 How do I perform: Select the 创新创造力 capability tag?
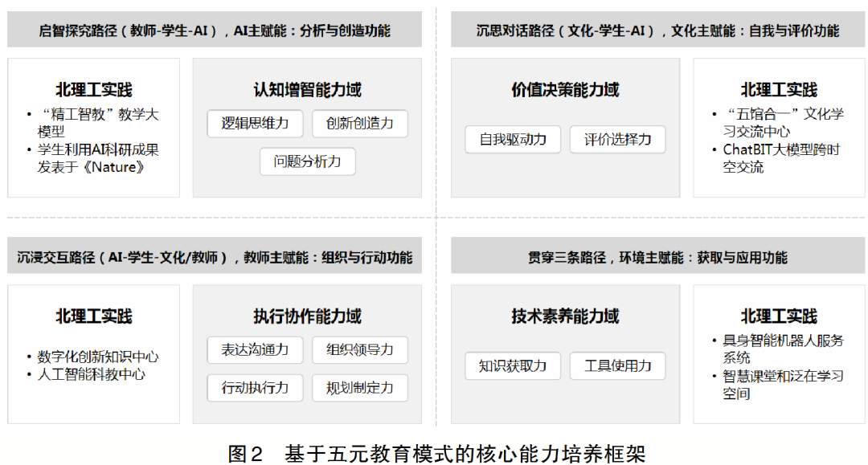pos(359,124)
